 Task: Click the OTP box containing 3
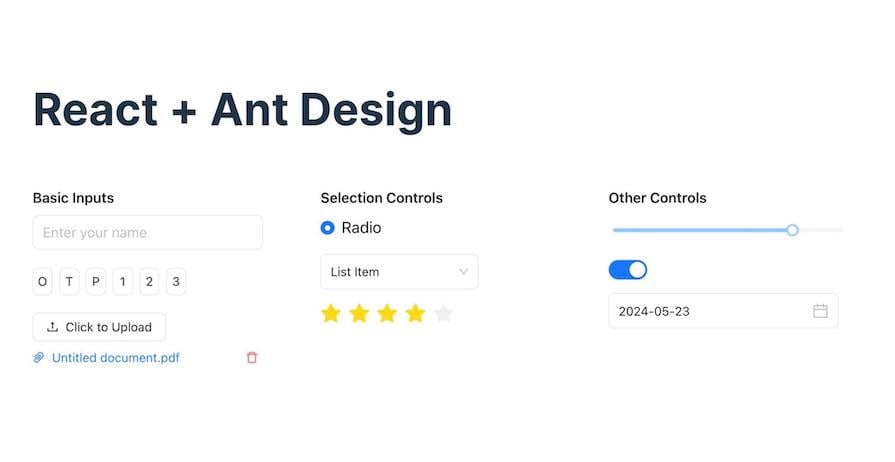pos(176,282)
